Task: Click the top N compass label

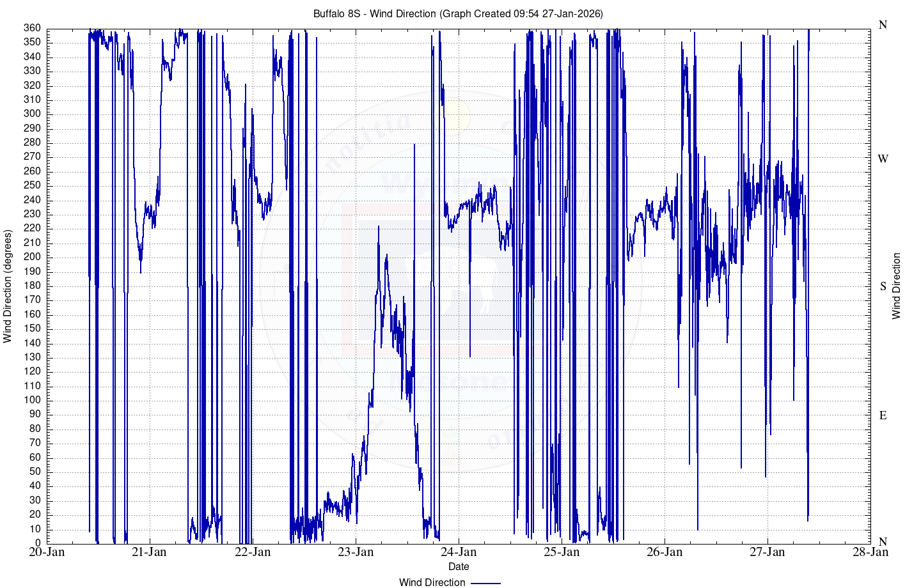Action: [883, 25]
